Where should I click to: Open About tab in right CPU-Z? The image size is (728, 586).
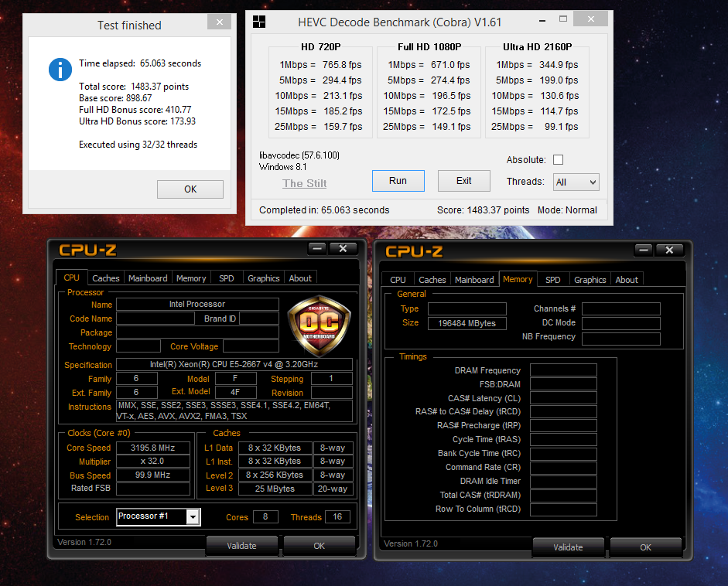pyautogui.click(x=627, y=279)
